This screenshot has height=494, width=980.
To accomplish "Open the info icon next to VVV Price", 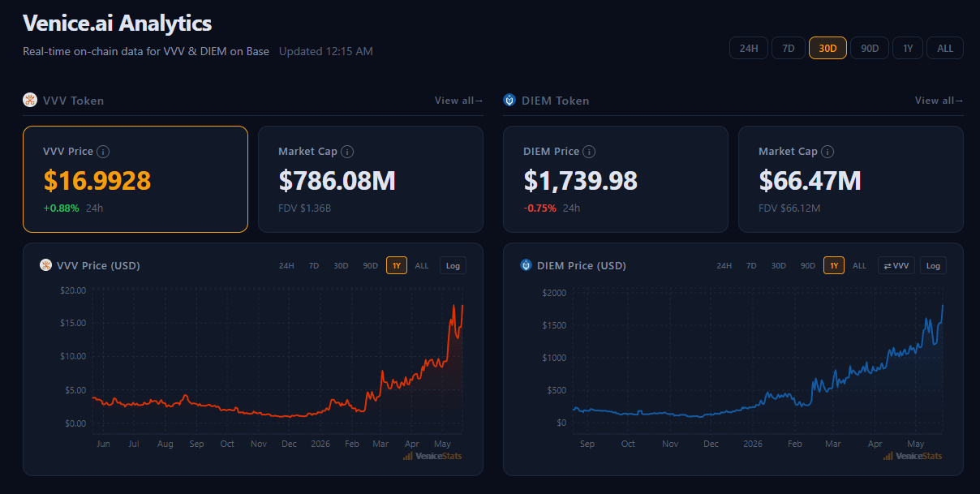I will (103, 152).
